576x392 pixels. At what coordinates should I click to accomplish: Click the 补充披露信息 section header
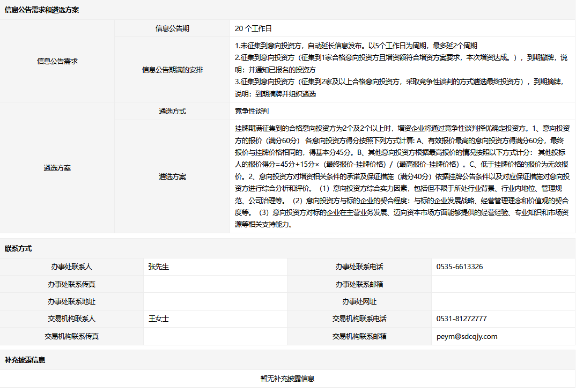(x=25, y=360)
